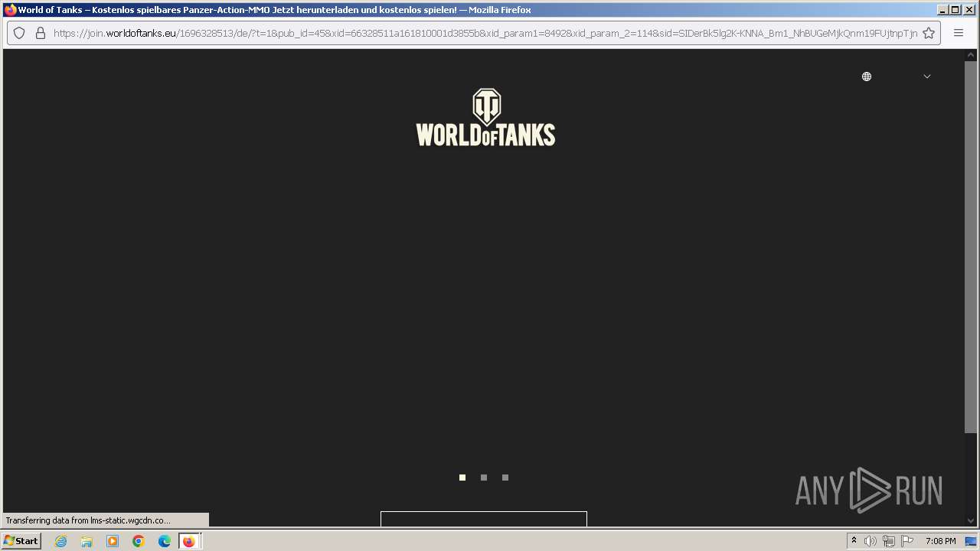View site security via the padlock icon
This screenshot has width=980, height=551.
click(41, 33)
